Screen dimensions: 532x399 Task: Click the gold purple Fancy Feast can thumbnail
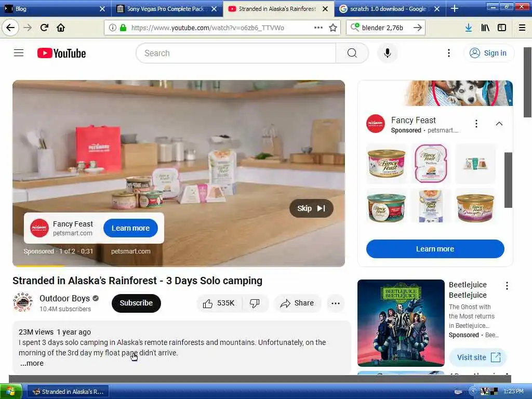(x=475, y=207)
